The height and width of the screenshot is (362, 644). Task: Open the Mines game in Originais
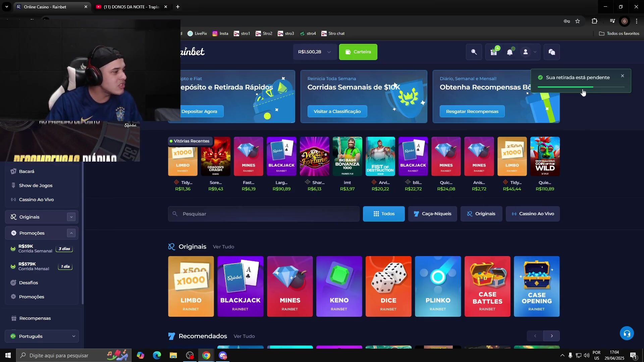coord(290,287)
